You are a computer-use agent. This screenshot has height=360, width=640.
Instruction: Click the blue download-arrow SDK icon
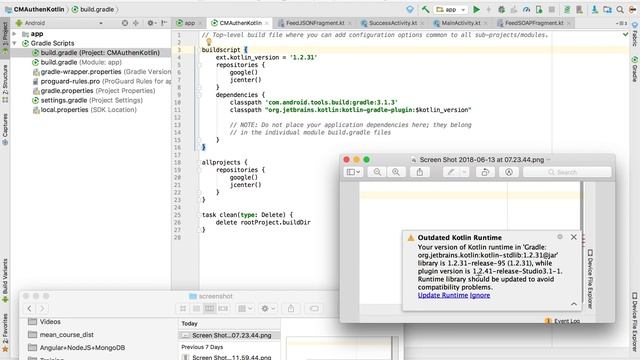tap(595, 9)
